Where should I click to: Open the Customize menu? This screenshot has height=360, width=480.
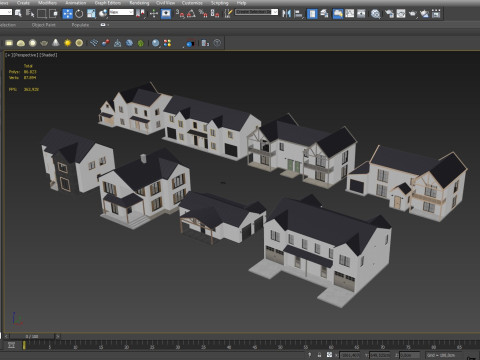coord(192,3)
